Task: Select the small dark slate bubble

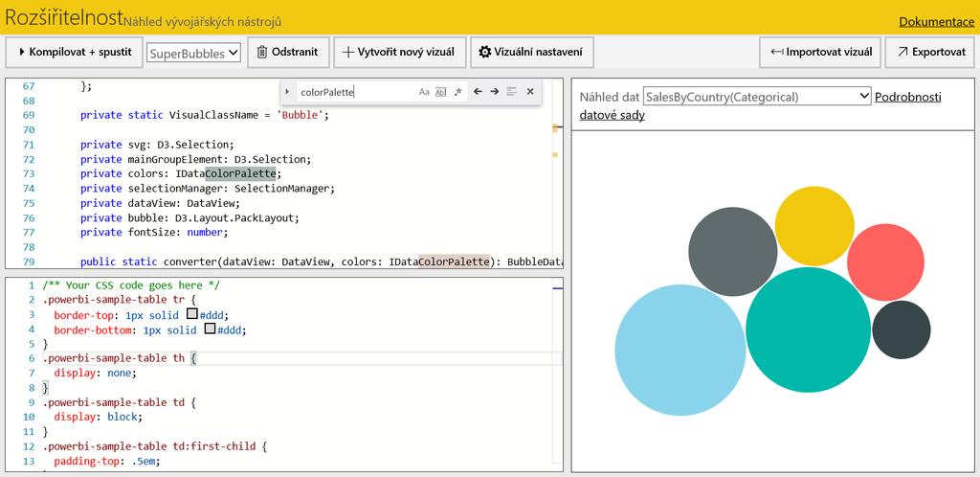Action: click(902, 329)
